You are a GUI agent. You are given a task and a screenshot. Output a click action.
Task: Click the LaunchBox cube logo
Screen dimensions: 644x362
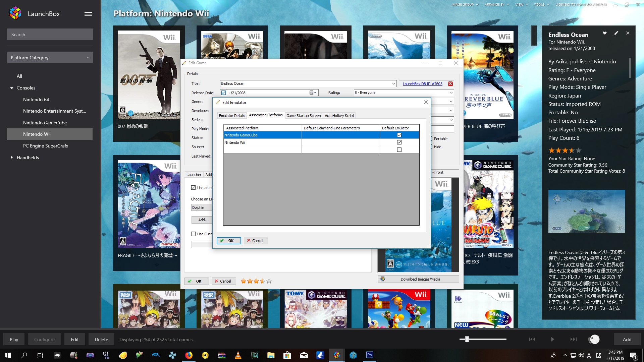pos(15,13)
